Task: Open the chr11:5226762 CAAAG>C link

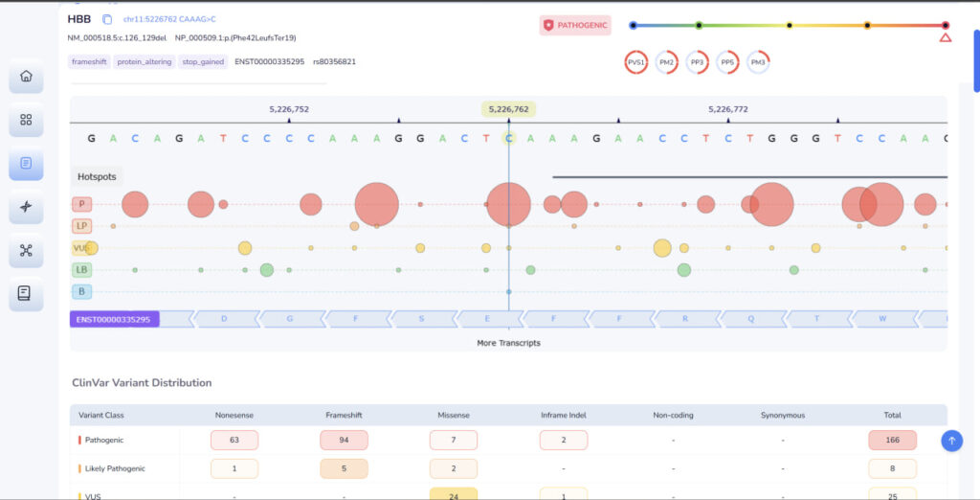Action: (169, 19)
